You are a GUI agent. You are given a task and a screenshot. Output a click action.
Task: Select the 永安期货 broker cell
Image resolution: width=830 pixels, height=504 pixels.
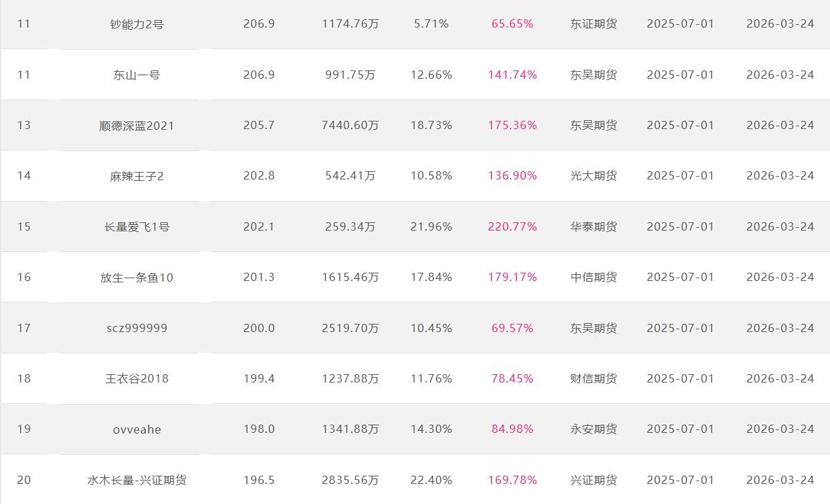[x=593, y=429]
